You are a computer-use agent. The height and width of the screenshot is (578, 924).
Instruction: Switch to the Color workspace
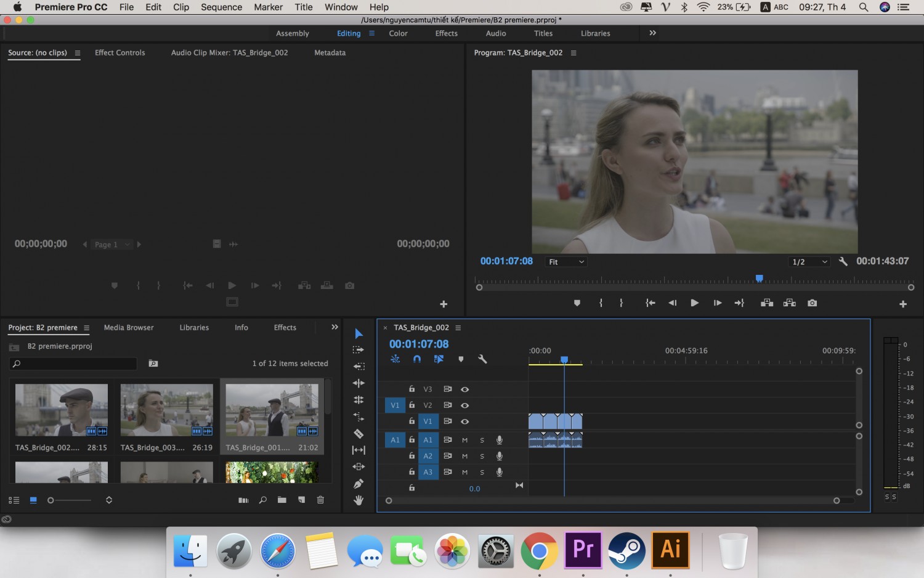pos(398,33)
